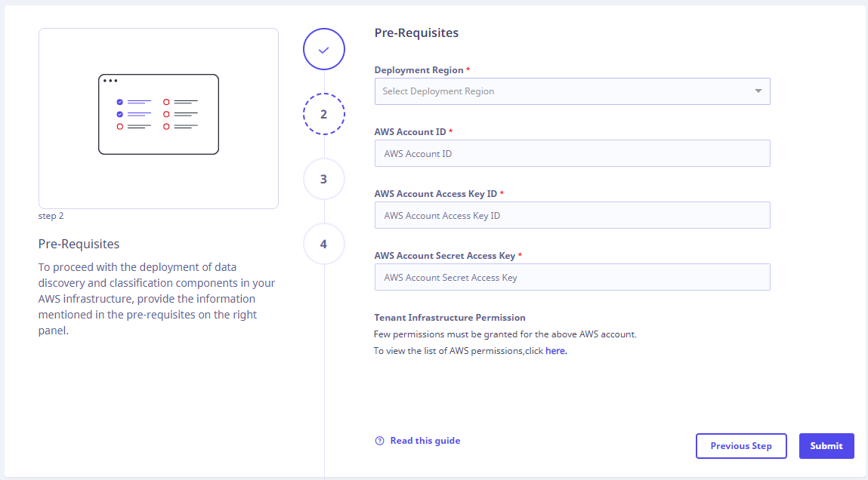Click the Deployment Region dropdown caret arrow
This screenshot has height=480, width=868.
(x=758, y=91)
